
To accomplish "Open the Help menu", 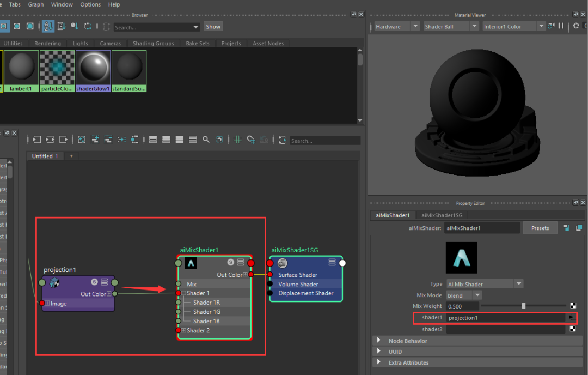I will pos(114,4).
